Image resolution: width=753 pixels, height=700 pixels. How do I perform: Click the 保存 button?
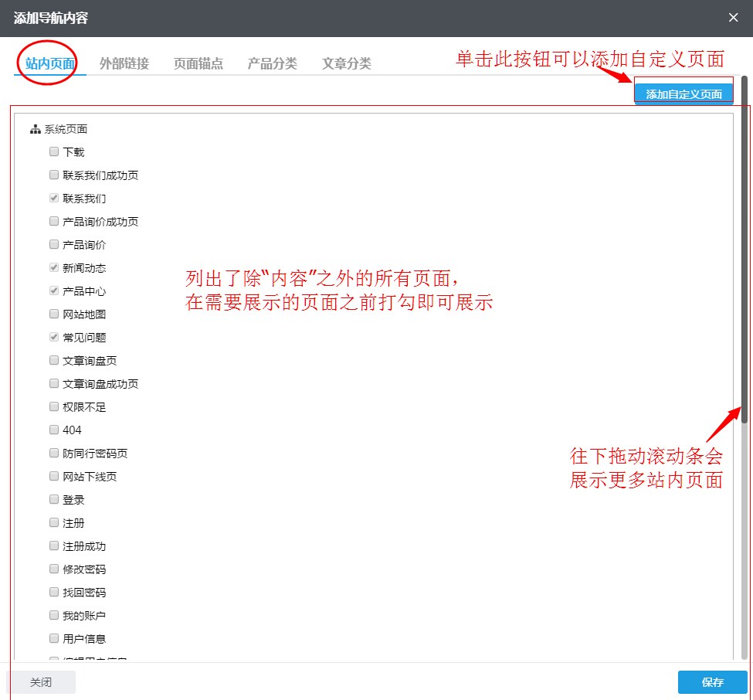pos(711,681)
